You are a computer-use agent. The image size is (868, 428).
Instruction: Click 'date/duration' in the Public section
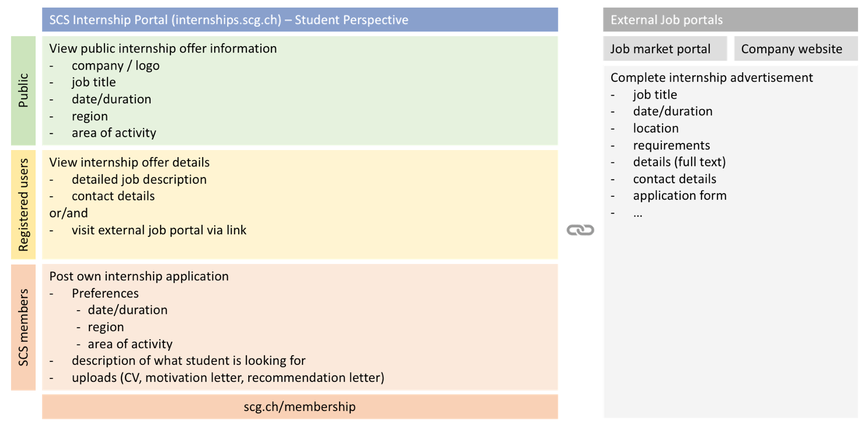[111, 99]
